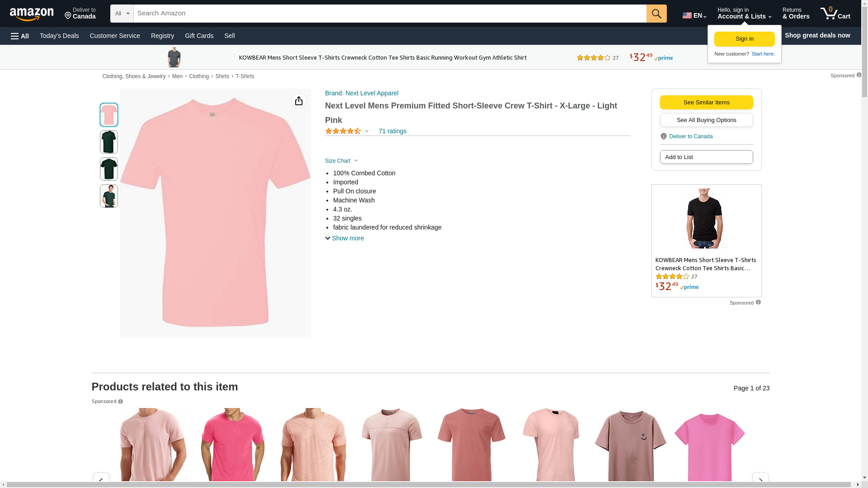Screen dimensions: 868x488
Task: Open Today's Deals menu item
Action: click(x=59, y=36)
